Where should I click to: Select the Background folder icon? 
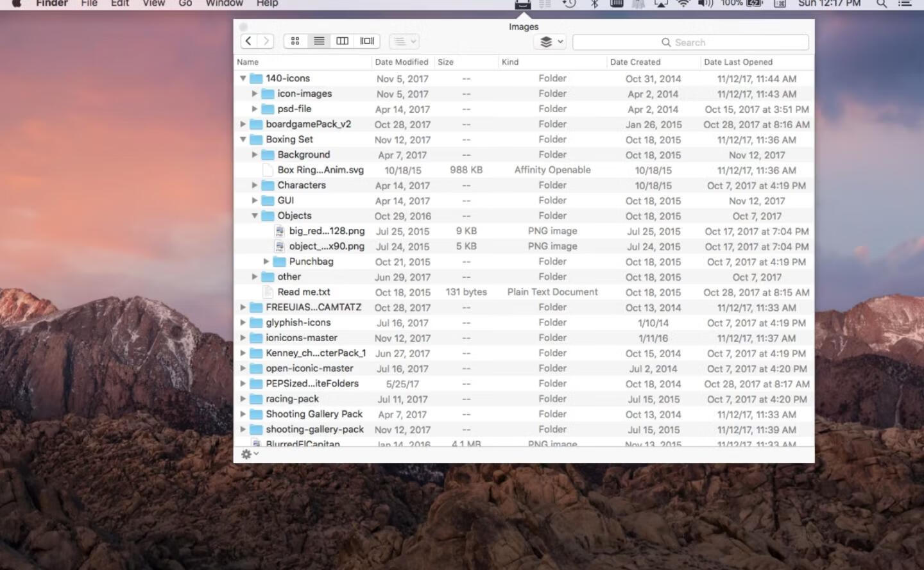[268, 155]
